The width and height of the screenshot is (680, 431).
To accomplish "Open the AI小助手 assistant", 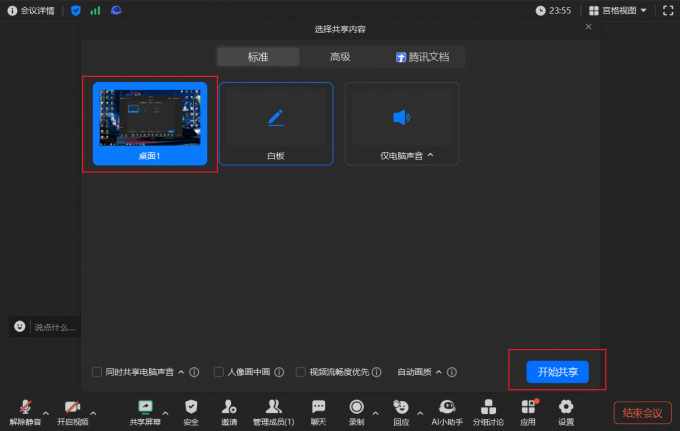I will point(447,412).
